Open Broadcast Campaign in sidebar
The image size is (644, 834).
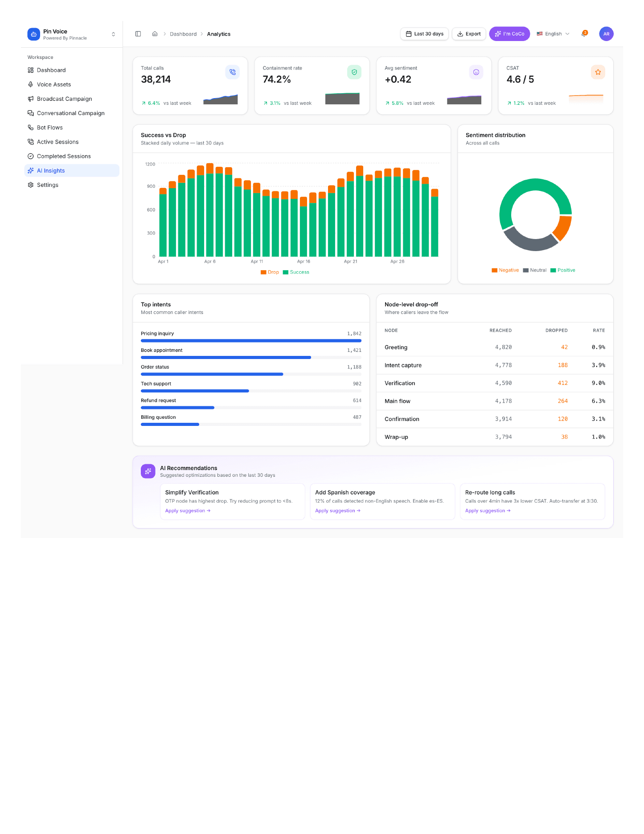(72, 99)
